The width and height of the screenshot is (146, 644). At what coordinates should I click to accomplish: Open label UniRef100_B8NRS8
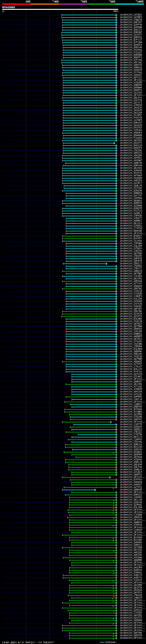131,193
